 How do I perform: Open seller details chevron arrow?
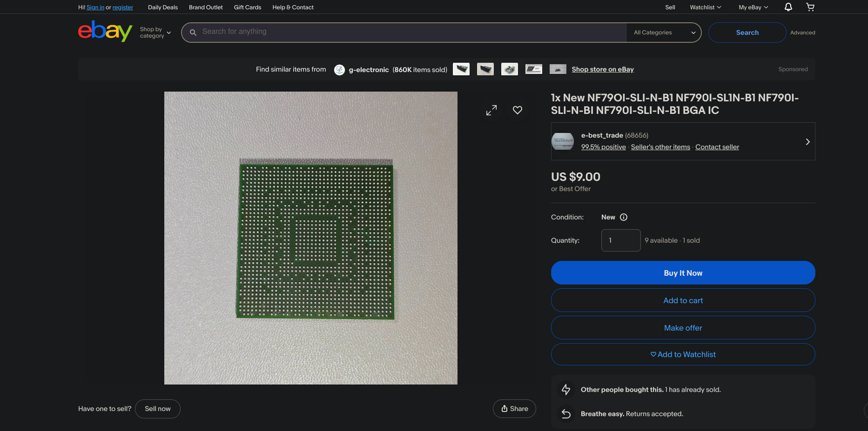click(807, 142)
